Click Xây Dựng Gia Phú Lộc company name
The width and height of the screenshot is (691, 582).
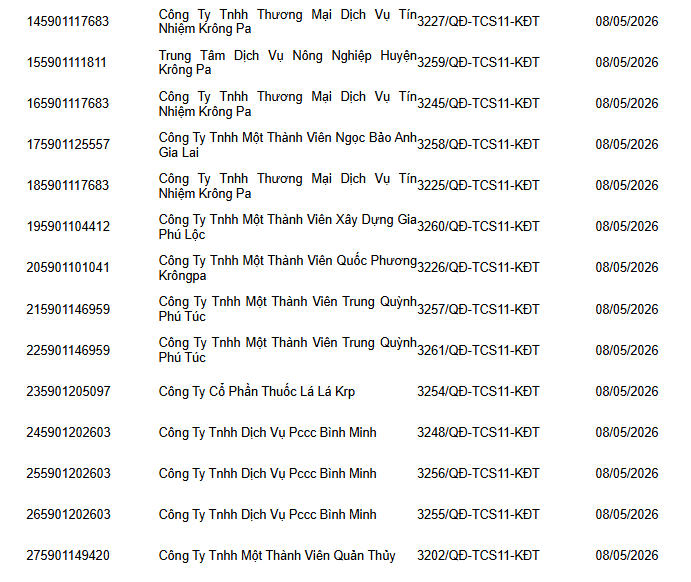point(287,226)
